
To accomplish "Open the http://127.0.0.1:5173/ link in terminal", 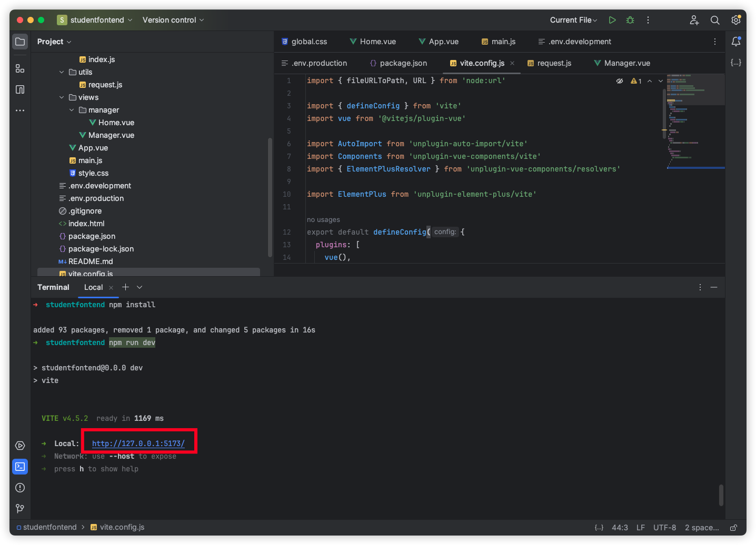I will click(x=138, y=443).
